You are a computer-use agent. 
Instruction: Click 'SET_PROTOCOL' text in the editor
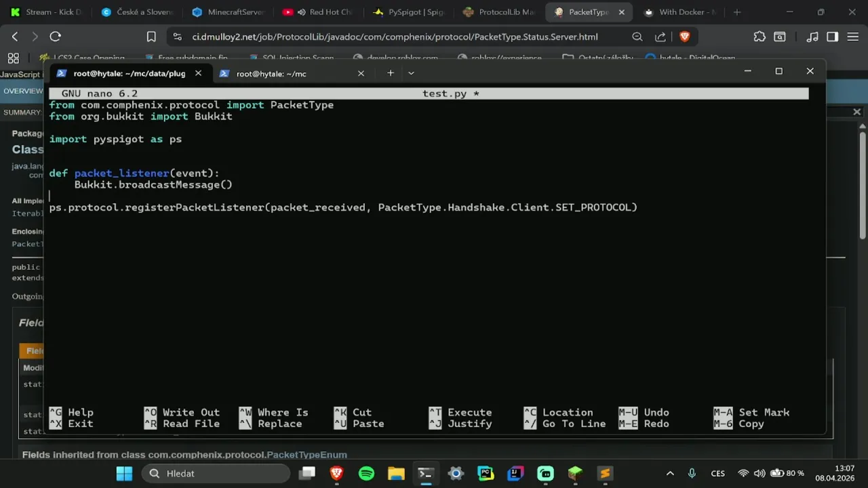593,207
